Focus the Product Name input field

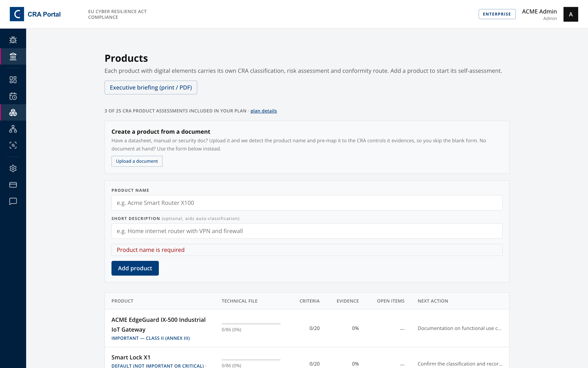coord(307,203)
